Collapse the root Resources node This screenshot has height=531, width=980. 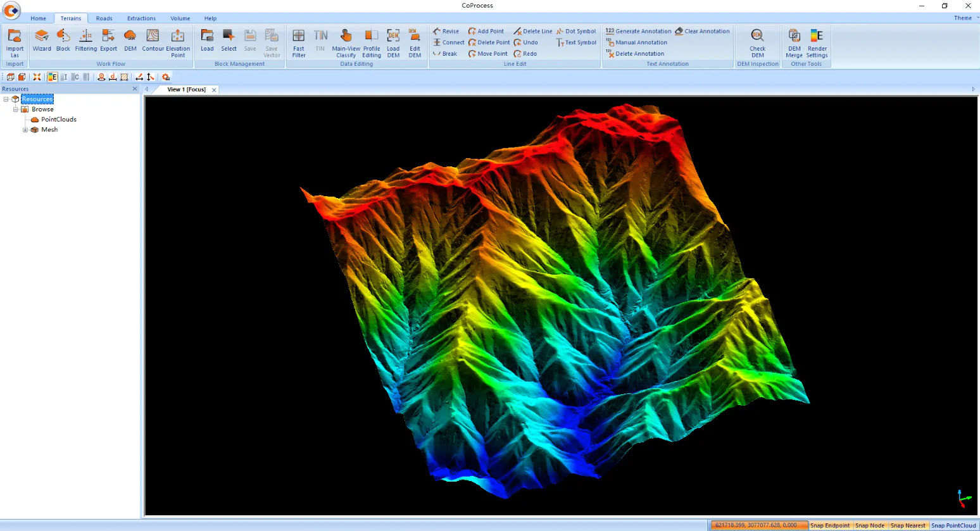point(6,99)
